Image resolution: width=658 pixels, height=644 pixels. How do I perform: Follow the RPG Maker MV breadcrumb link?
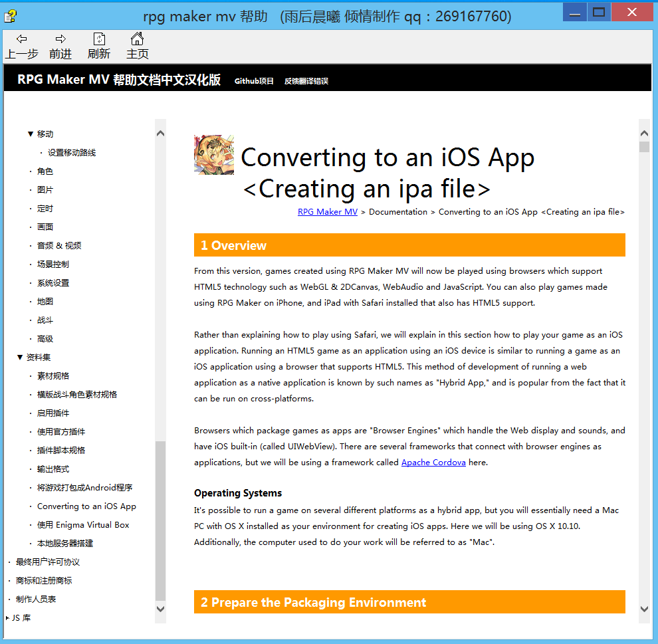(327, 212)
